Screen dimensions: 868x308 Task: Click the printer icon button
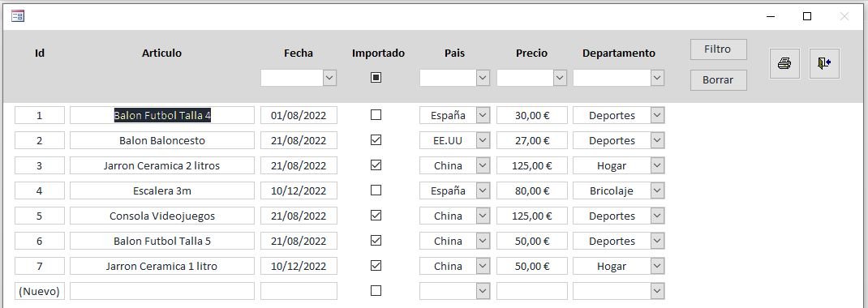[784, 63]
